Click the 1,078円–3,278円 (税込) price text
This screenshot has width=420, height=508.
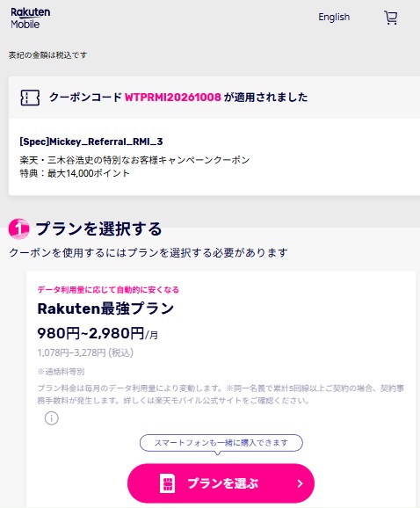coord(85,352)
